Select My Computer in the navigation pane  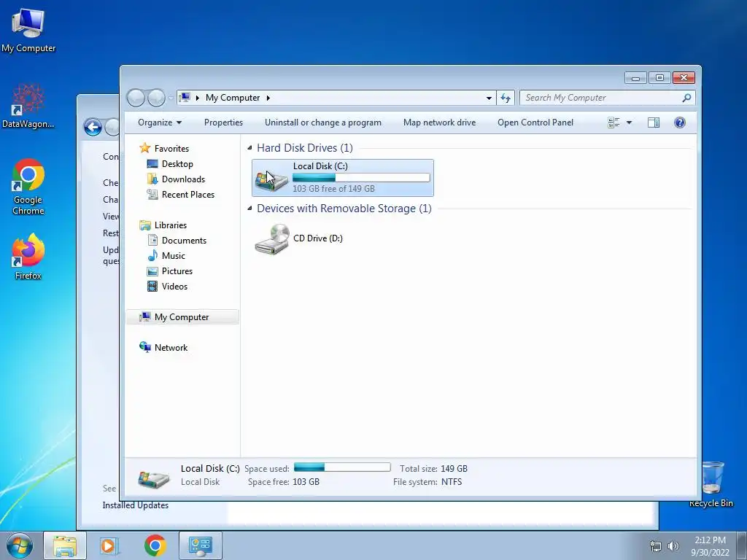(182, 317)
